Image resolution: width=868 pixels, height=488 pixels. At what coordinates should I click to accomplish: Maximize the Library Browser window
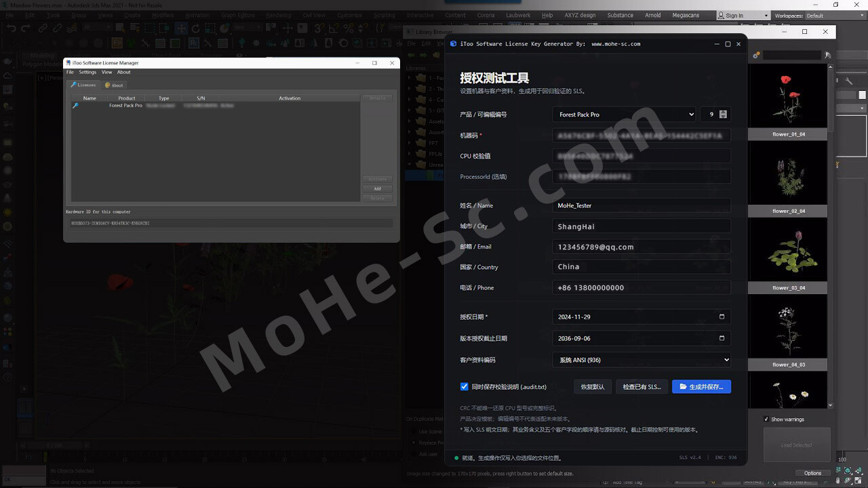coord(805,32)
